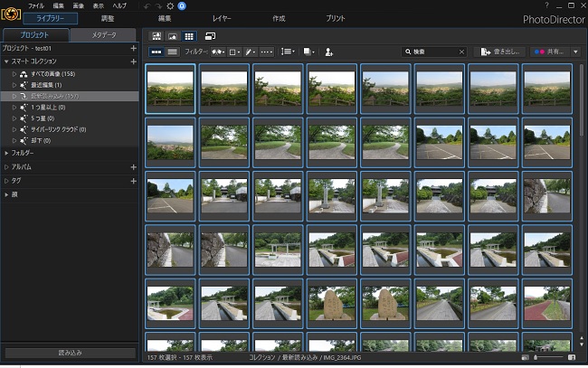Switch to thumbnail grid browser view
Screen dimensions: 588x368
[x=189, y=35]
